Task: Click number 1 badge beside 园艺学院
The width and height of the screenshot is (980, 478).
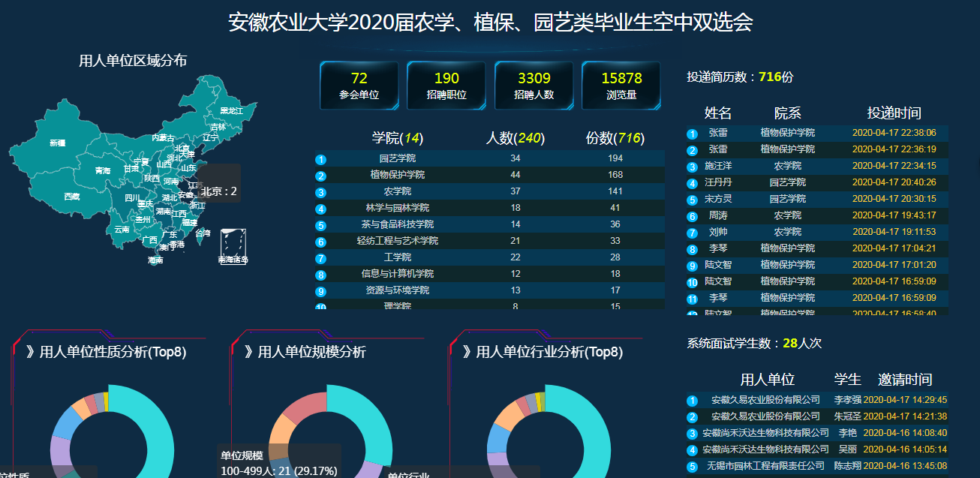Action: pyautogui.click(x=321, y=159)
